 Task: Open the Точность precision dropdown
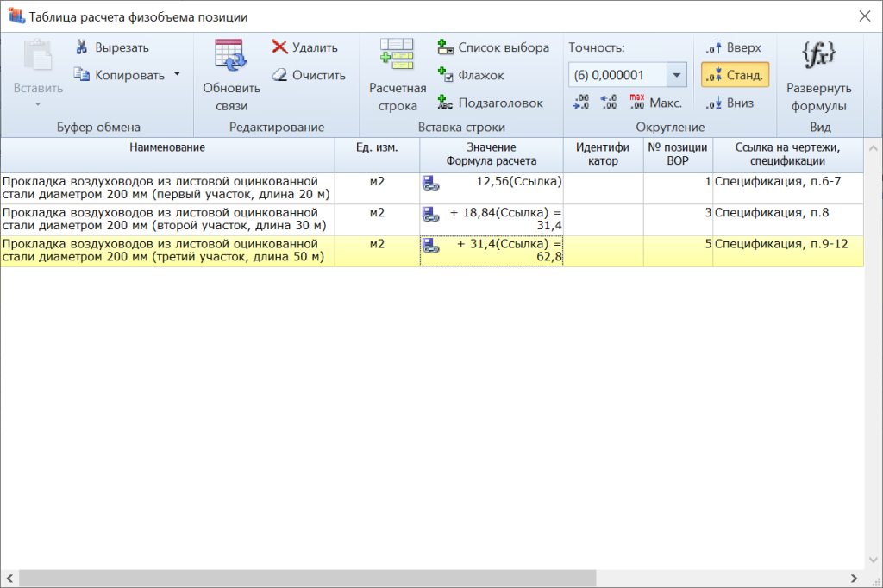tap(677, 75)
